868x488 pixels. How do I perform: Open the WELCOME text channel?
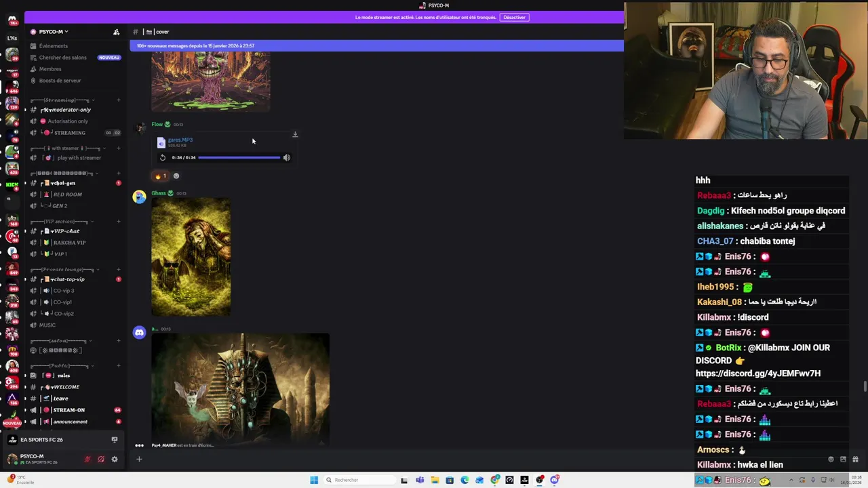coord(65,387)
